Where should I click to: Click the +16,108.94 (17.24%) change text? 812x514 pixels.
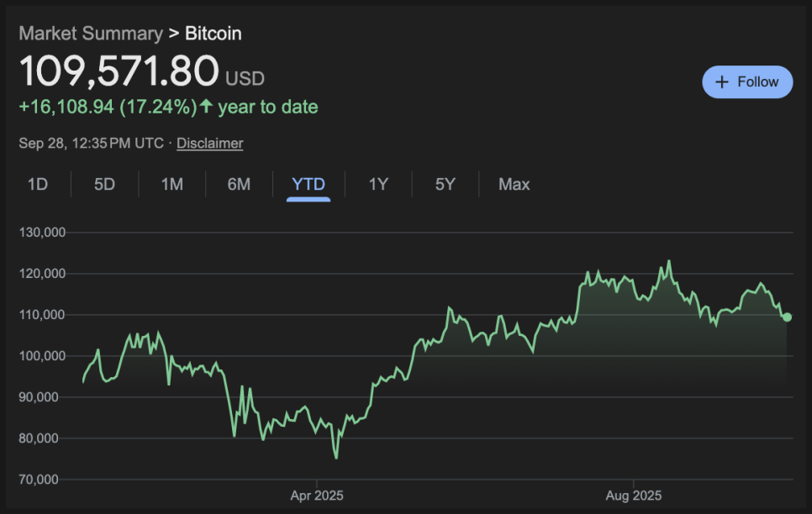pyautogui.click(x=108, y=108)
